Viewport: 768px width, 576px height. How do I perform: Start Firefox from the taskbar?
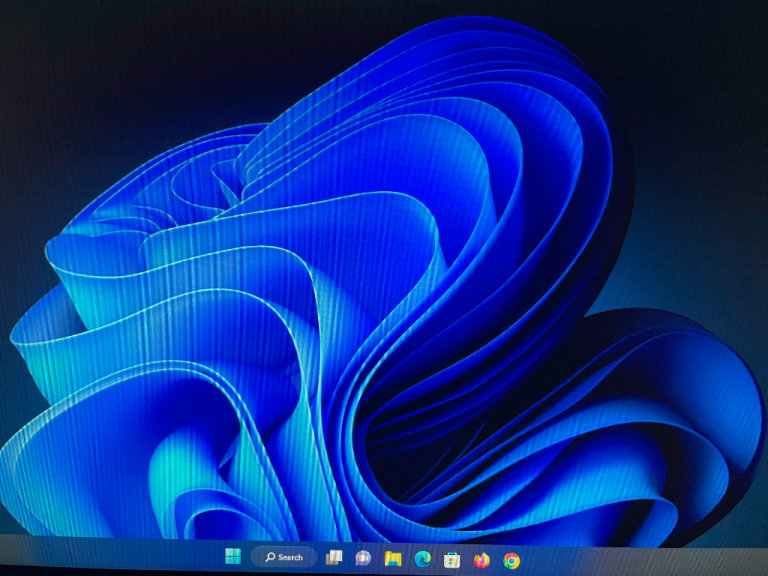coord(481,560)
